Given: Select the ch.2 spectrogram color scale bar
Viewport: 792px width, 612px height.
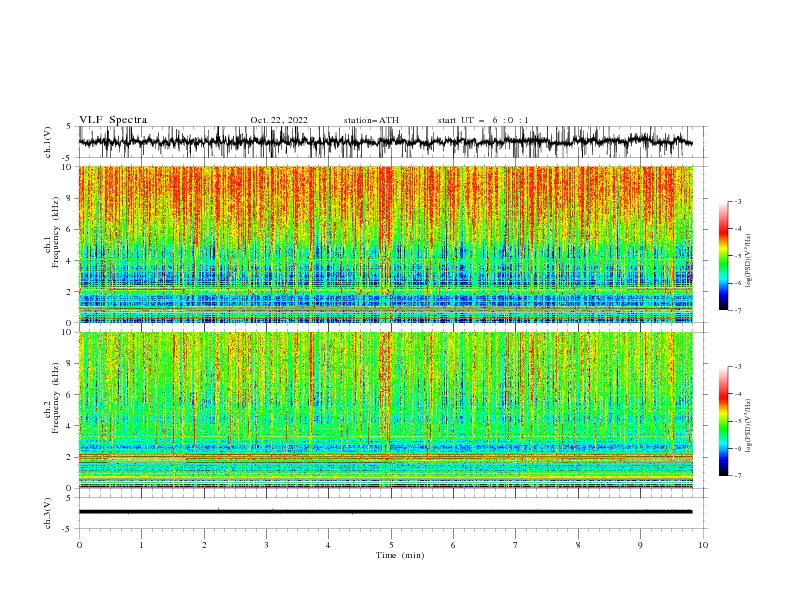Looking at the screenshot, I should (723, 421).
